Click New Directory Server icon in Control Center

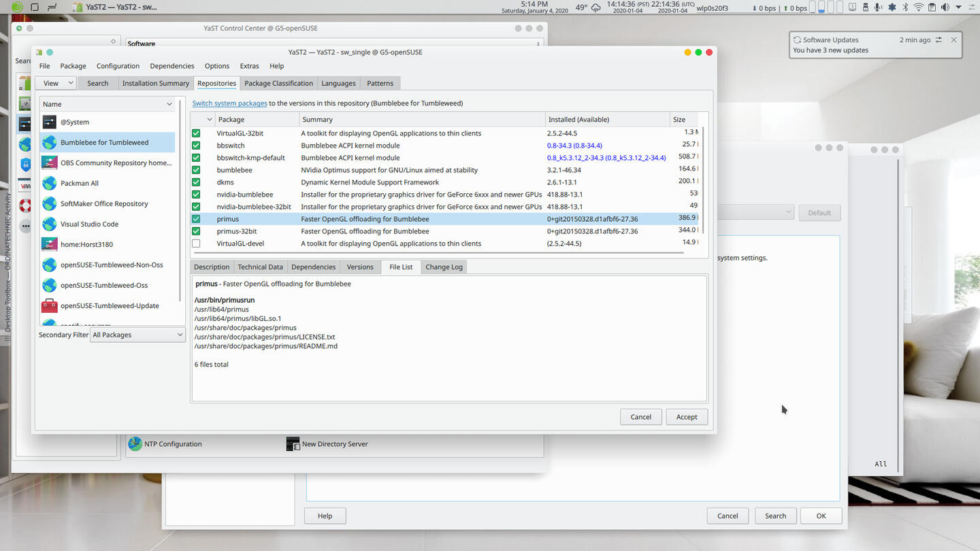pos(293,444)
